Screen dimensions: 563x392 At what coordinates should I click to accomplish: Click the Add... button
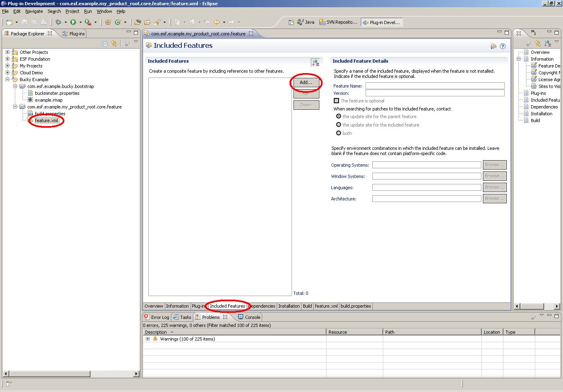pyautogui.click(x=306, y=82)
